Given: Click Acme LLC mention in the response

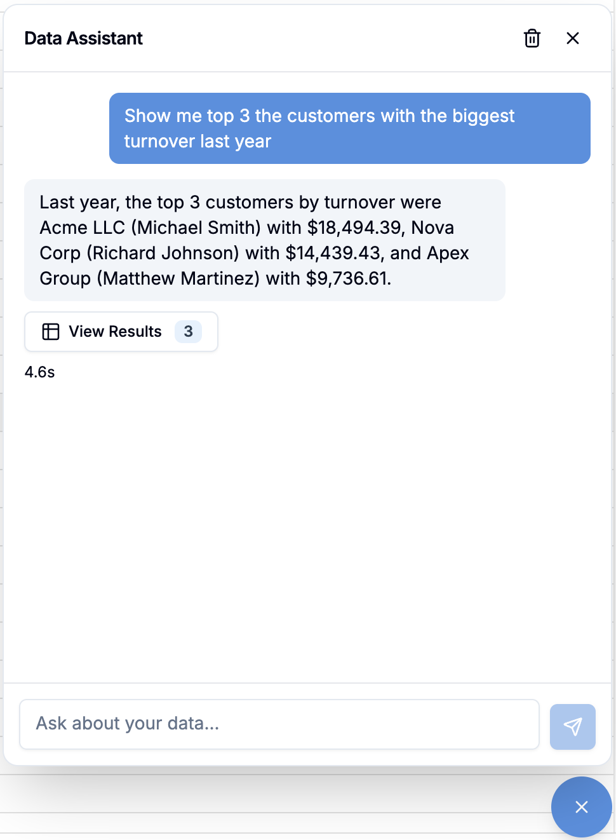Looking at the screenshot, I should pyautogui.click(x=75, y=227).
